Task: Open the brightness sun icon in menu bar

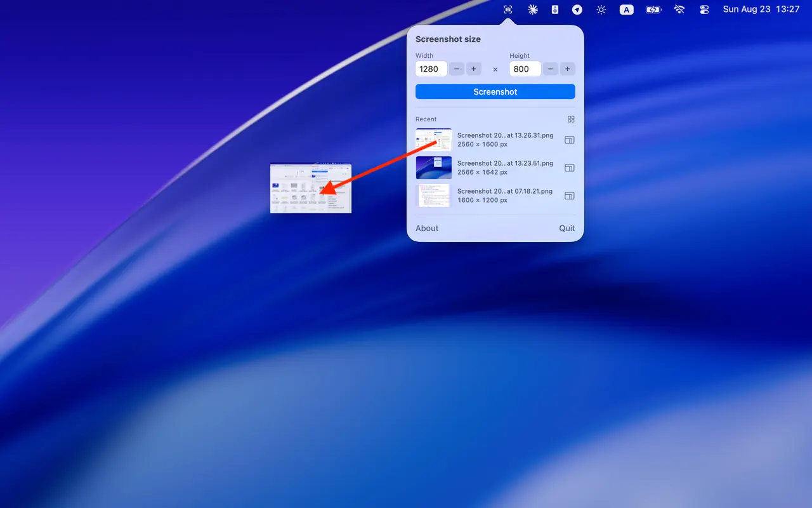Action: click(x=601, y=10)
